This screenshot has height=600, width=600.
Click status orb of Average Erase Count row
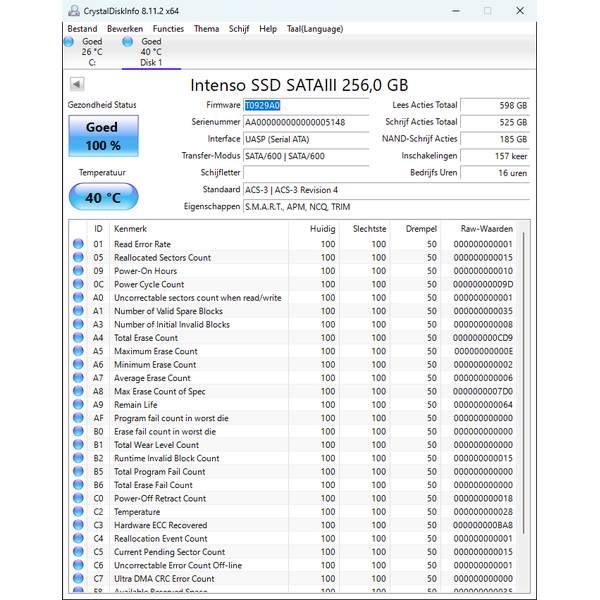point(78,378)
